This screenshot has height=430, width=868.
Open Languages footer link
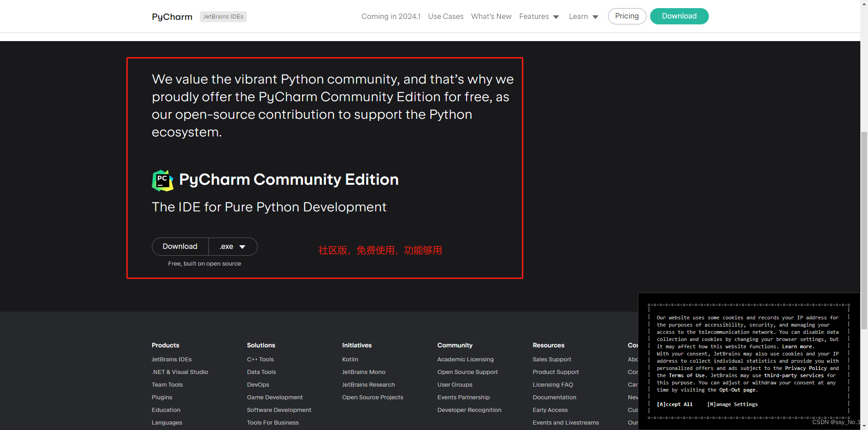tap(167, 423)
